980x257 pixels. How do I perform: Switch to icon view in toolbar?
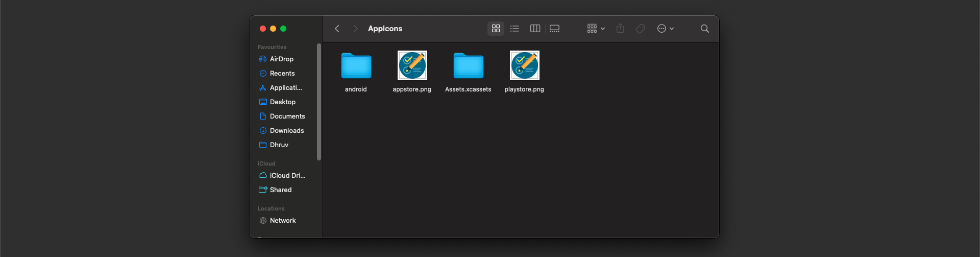coord(496,29)
